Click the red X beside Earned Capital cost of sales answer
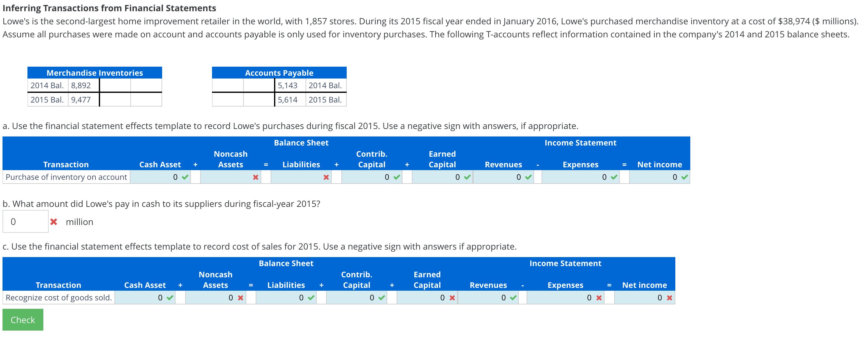 click(x=451, y=298)
